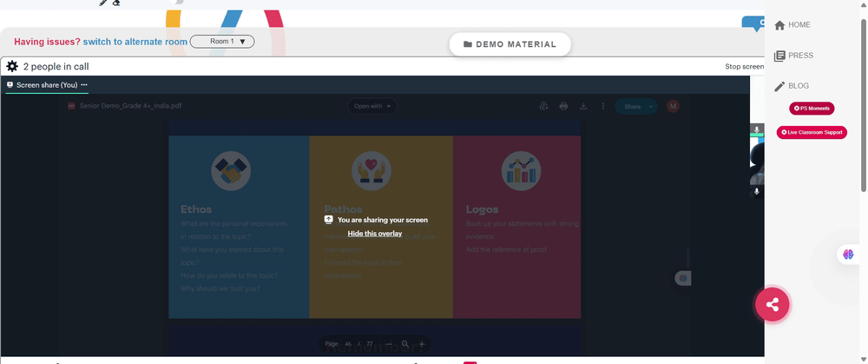The height and width of the screenshot is (364, 868).
Task: Open call settings gear icon
Action: coord(12,67)
